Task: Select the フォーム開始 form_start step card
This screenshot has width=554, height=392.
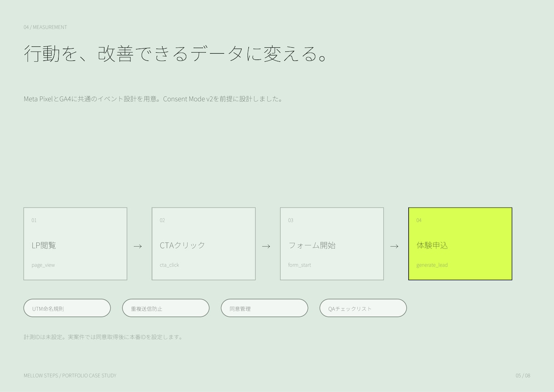Action: [x=332, y=244]
